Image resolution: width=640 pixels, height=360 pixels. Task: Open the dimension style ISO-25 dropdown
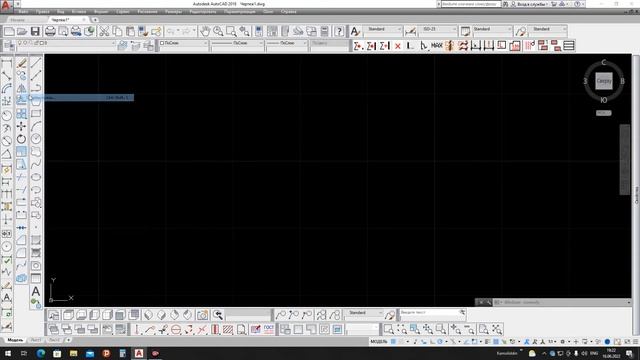pyautogui.click(x=437, y=29)
